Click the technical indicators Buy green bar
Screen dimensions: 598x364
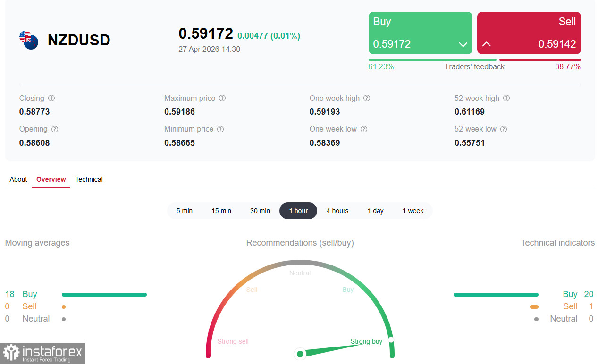click(496, 295)
